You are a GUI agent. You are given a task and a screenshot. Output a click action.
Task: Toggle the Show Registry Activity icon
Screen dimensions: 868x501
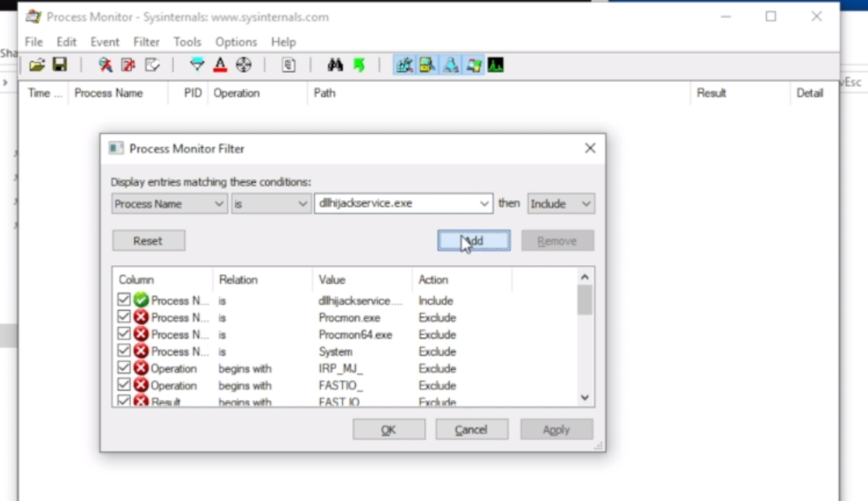coord(404,65)
